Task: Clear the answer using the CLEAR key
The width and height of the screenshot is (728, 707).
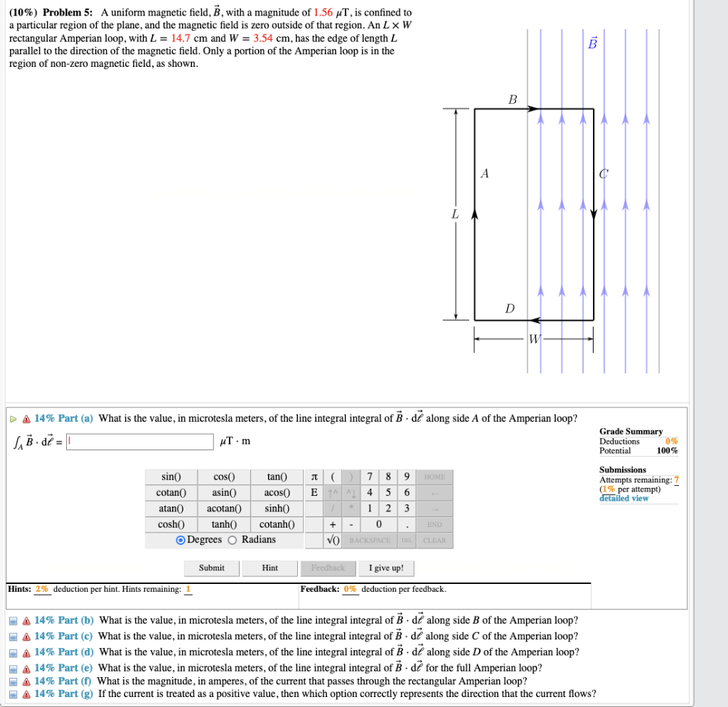Action: (434, 541)
